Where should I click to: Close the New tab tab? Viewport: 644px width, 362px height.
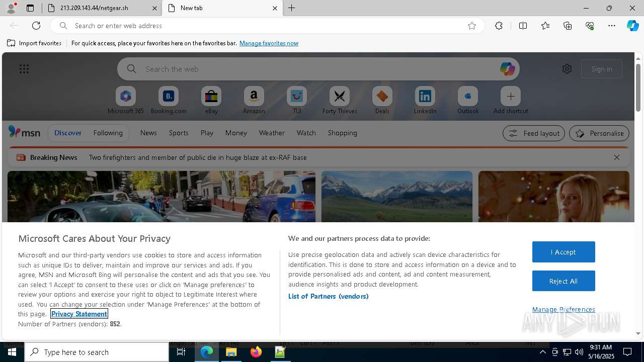[x=275, y=8]
